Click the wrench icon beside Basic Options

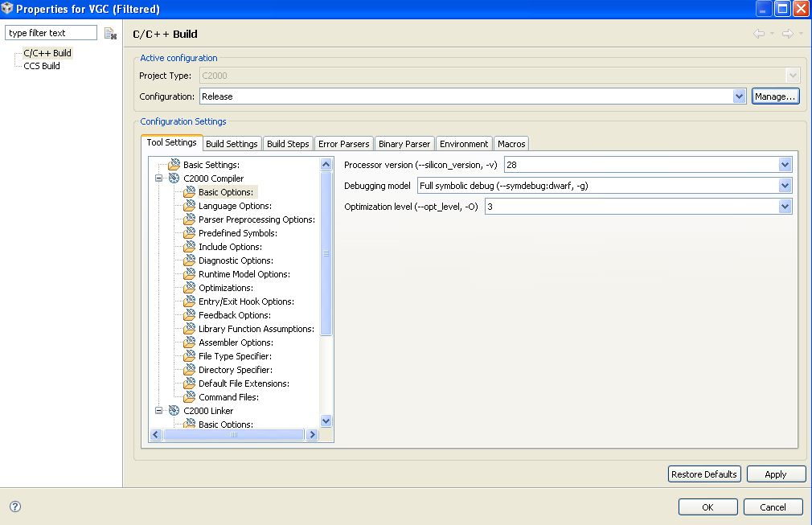click(x=191, y=192)
